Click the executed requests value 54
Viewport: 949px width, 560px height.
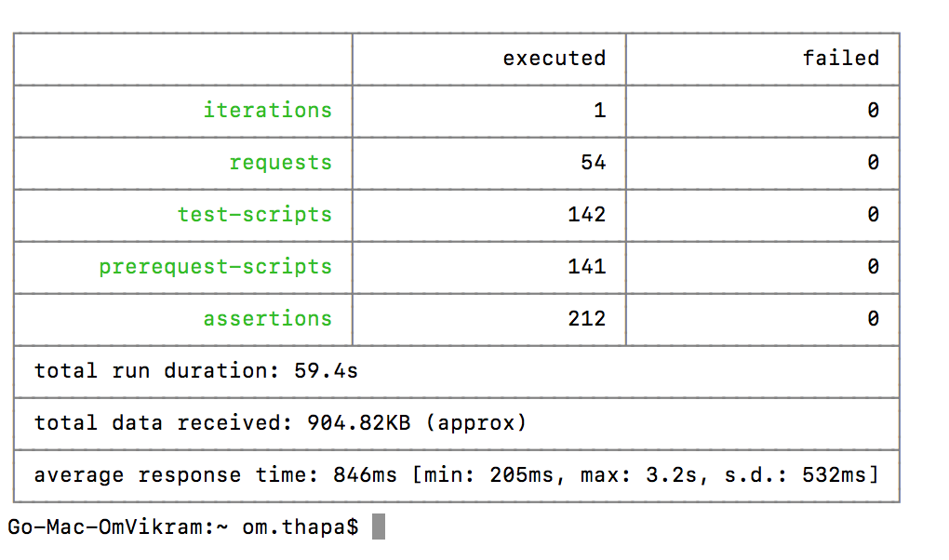594,162
